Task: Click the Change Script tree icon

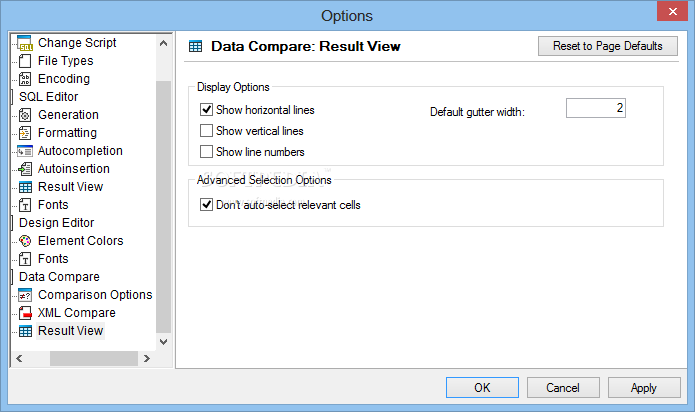Action: pyautogui.click(x=25, y=43)
